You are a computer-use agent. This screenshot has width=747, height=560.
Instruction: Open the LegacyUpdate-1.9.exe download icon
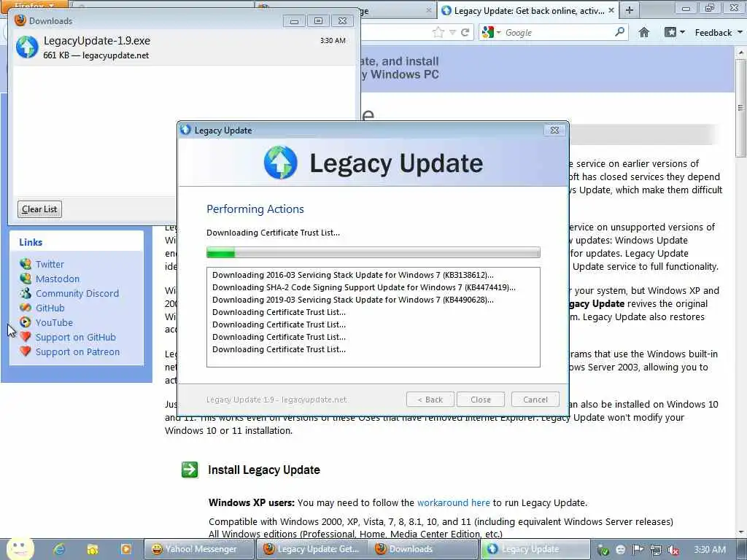coord(27,47)
